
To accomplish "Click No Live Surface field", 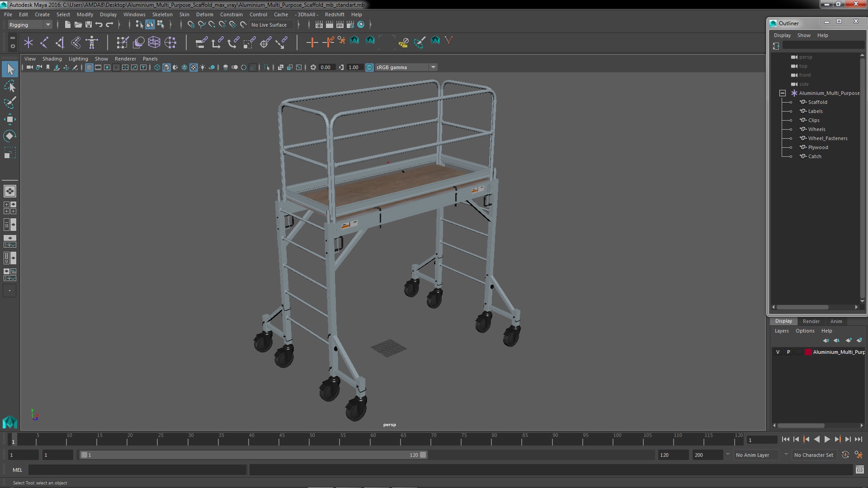I will 271,25.
